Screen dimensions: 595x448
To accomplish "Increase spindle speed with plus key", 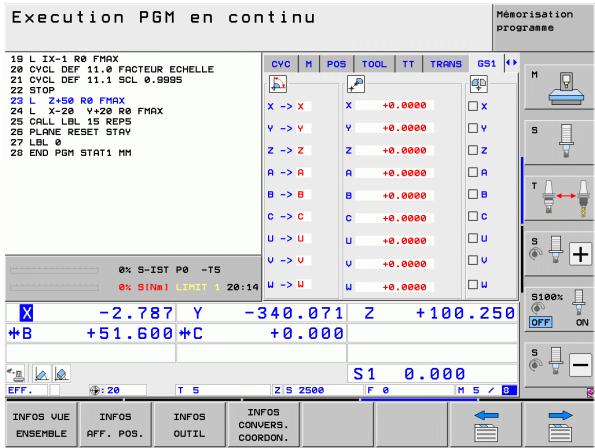I will click(580, 254).
